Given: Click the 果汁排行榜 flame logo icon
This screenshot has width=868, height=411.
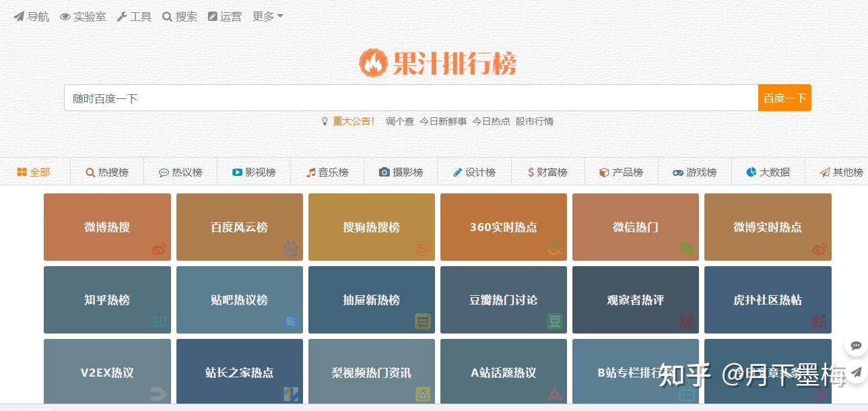Looking at the screenshot, I should [x=373, y=63].
